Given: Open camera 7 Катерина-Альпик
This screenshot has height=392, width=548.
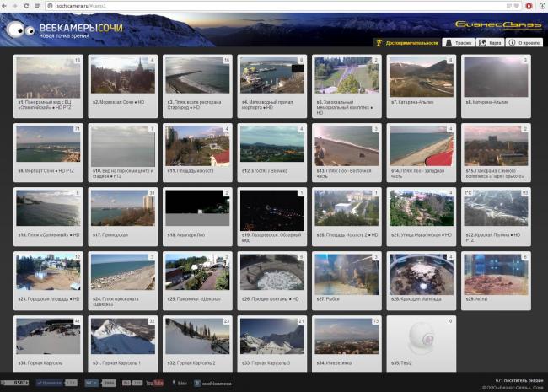Looking at the screenshot, I should click(x=422, y=86).
